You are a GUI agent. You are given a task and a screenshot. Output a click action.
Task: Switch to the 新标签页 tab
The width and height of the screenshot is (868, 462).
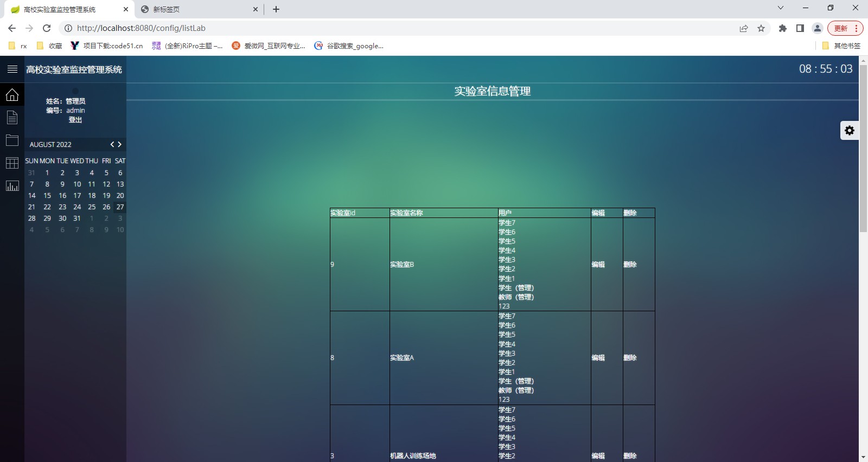(x=199, y=9)
